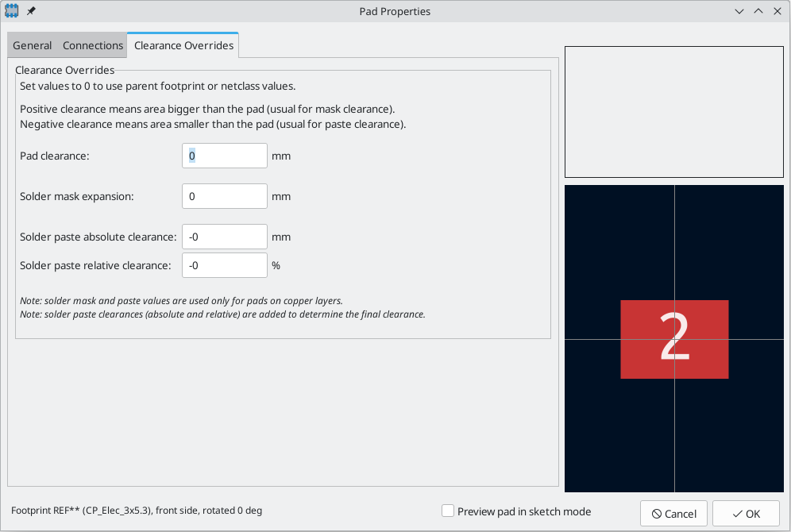Select the Clearance Overrides tab

point(183,45)
